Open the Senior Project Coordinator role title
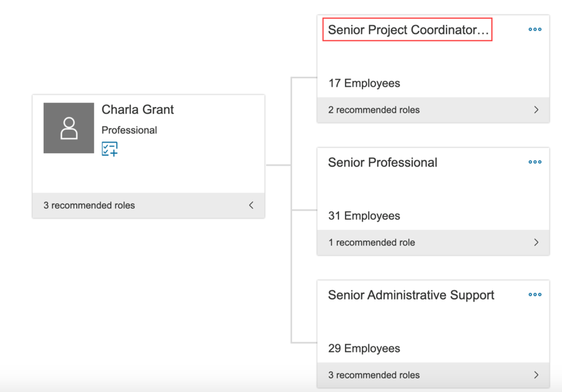This screenshot has width=562, height=392. [407, 30]
